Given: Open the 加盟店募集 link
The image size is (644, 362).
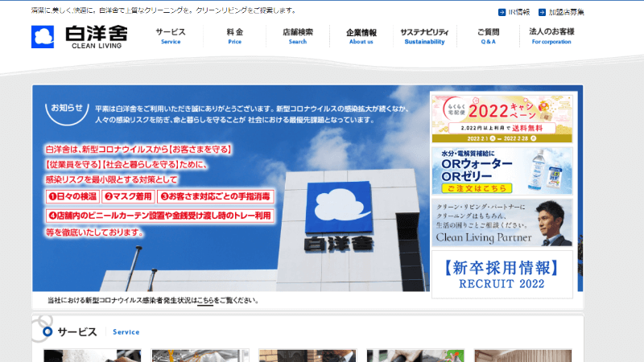Looking at the screenshot, I should [x=567, y=12].
